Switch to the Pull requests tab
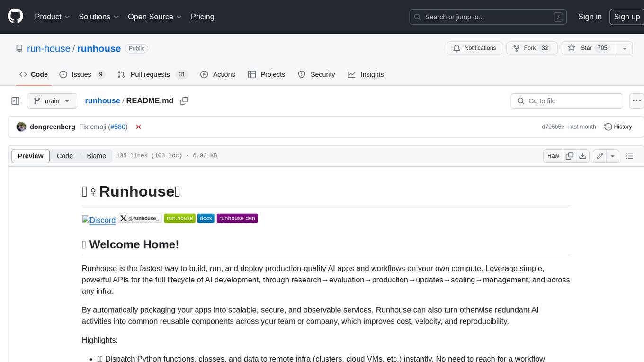 pos(152,74)
